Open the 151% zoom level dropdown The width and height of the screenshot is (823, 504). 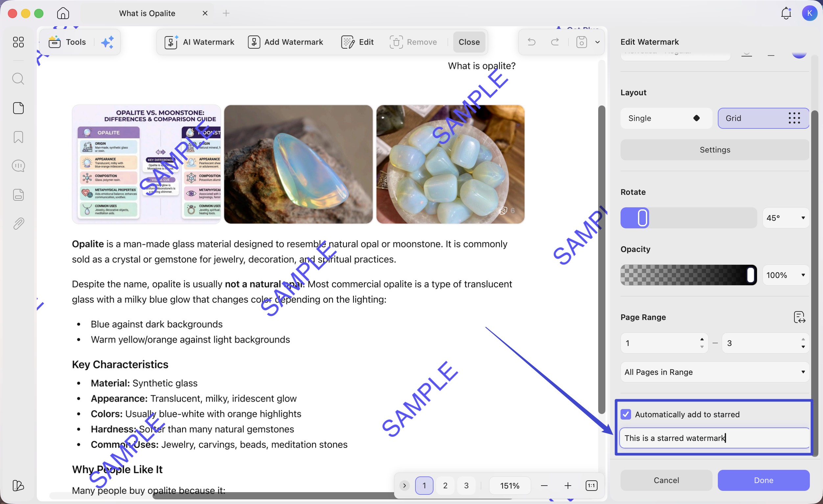[510, 486]
